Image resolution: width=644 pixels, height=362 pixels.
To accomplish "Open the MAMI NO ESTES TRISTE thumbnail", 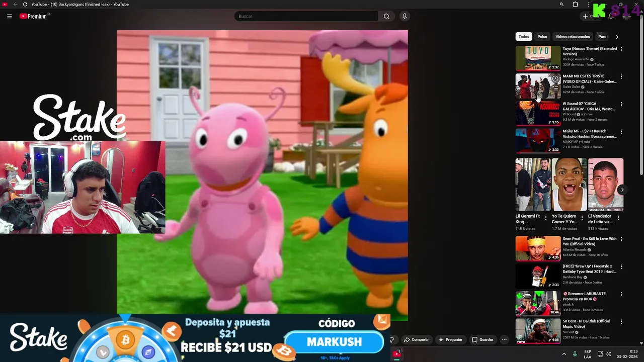I will tap(538, 86).
